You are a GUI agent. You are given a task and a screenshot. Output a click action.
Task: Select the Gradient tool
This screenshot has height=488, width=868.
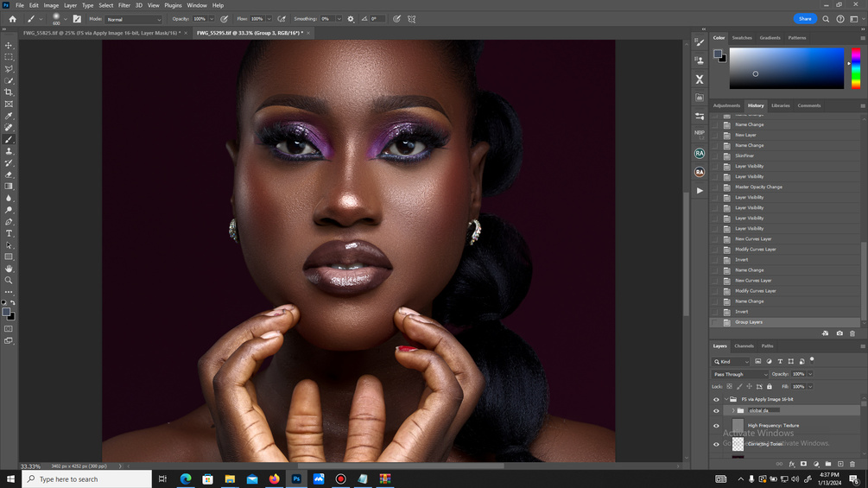9,187
